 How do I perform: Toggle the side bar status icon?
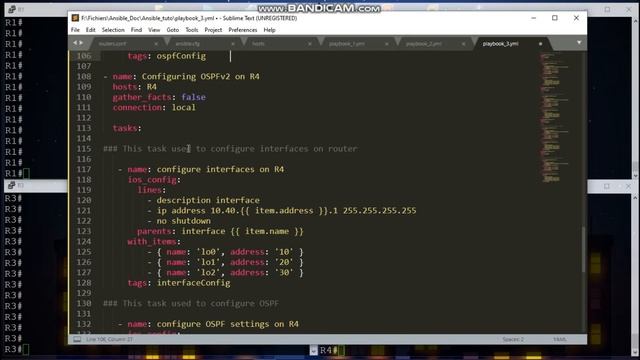77,339
